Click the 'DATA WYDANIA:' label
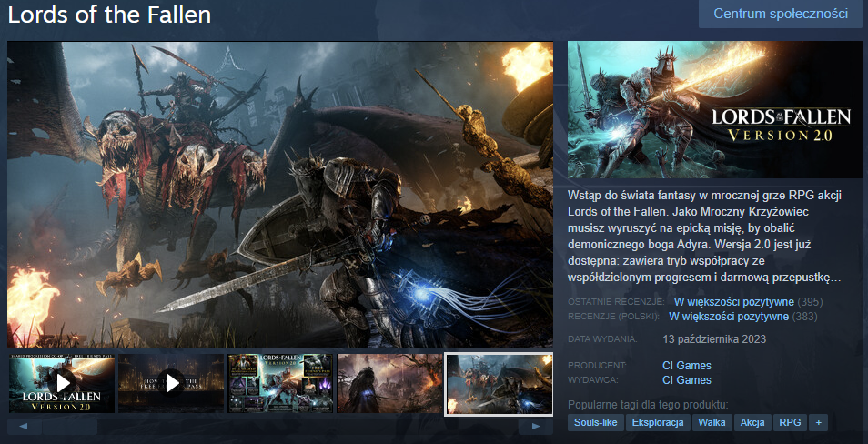 [602, 338]
